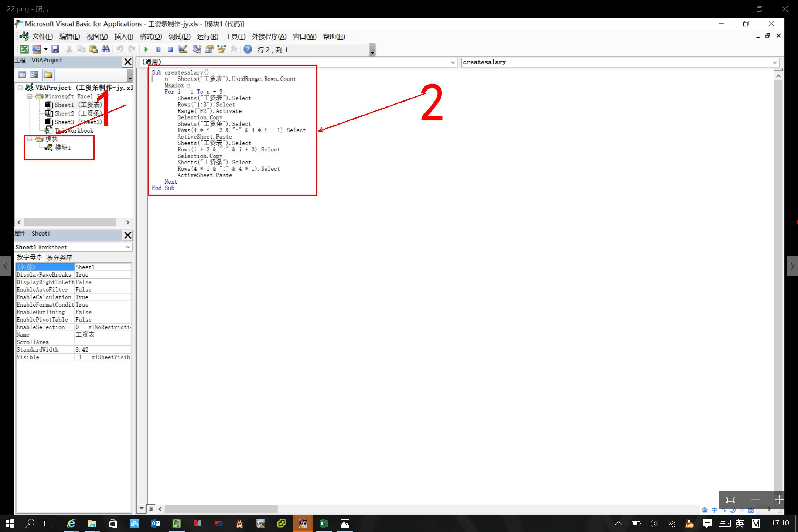
Task: Click the Break (pause) toolbar icon
Action: (158, 50)
